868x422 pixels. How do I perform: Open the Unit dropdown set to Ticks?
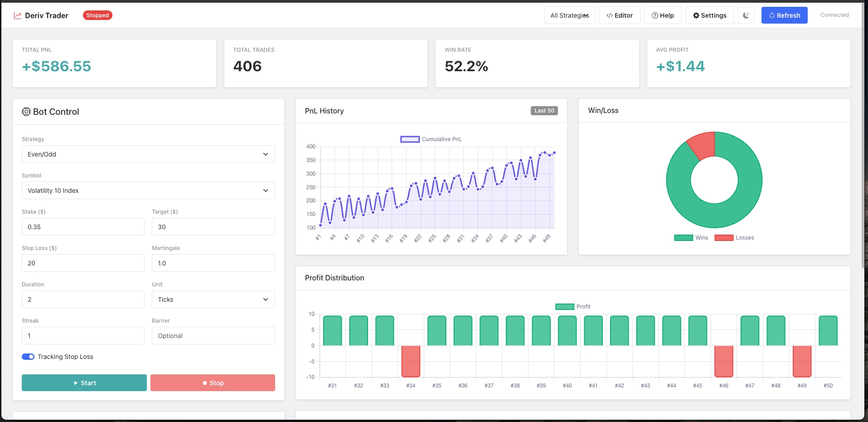pos(213,299)
